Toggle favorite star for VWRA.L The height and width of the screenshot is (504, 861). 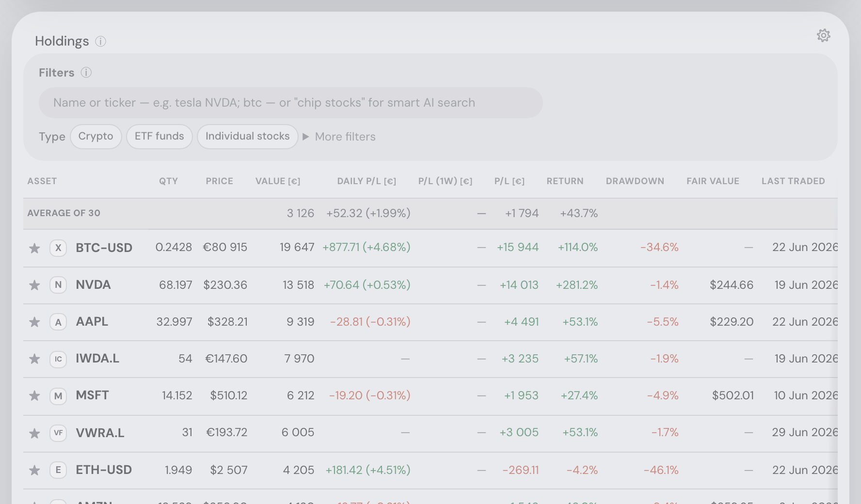click(34, 433)
